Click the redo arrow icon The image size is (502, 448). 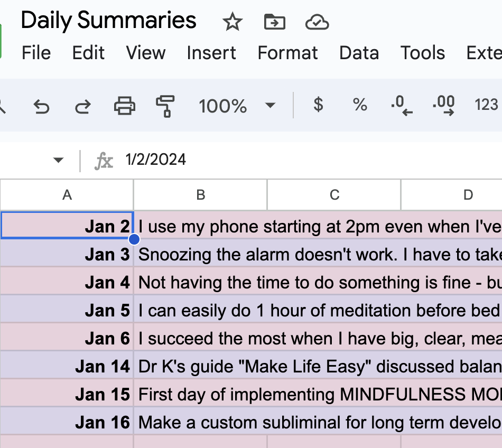coord(82,106)
